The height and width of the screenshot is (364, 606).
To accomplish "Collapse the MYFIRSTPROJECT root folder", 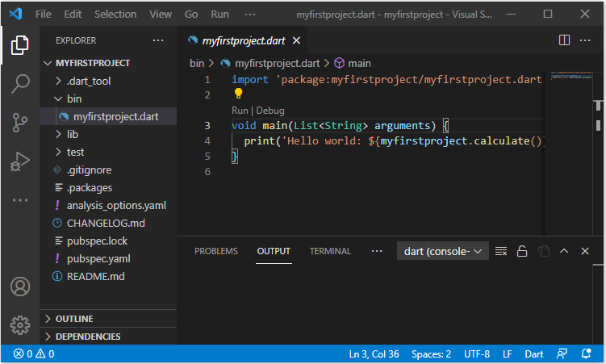I will [93, 63].
